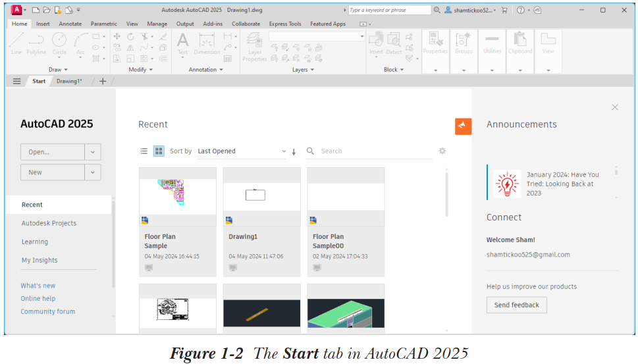This screenshot has height=364, width=638.
Task: Reverse sort order arrow
Action: (294, 152)
